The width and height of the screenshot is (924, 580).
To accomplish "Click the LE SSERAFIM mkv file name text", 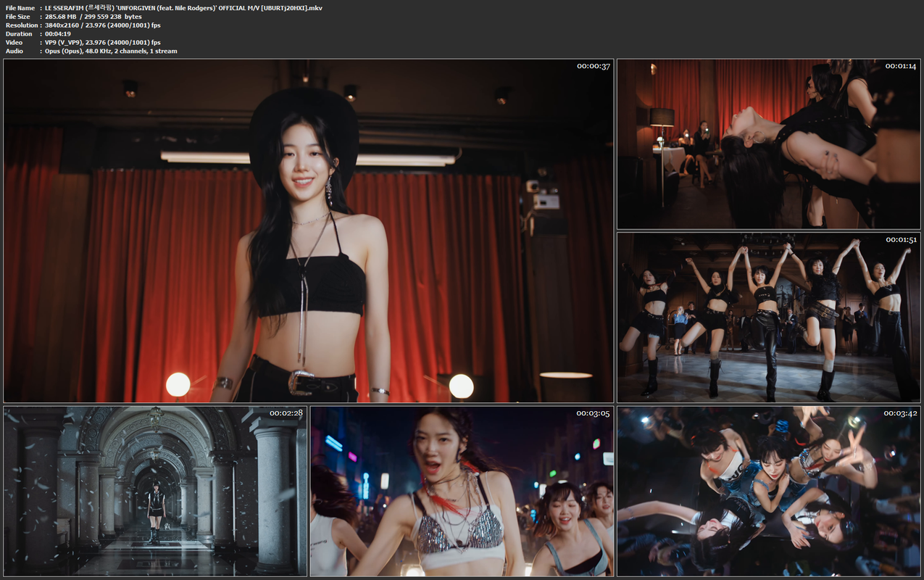I will click(183, 8).
